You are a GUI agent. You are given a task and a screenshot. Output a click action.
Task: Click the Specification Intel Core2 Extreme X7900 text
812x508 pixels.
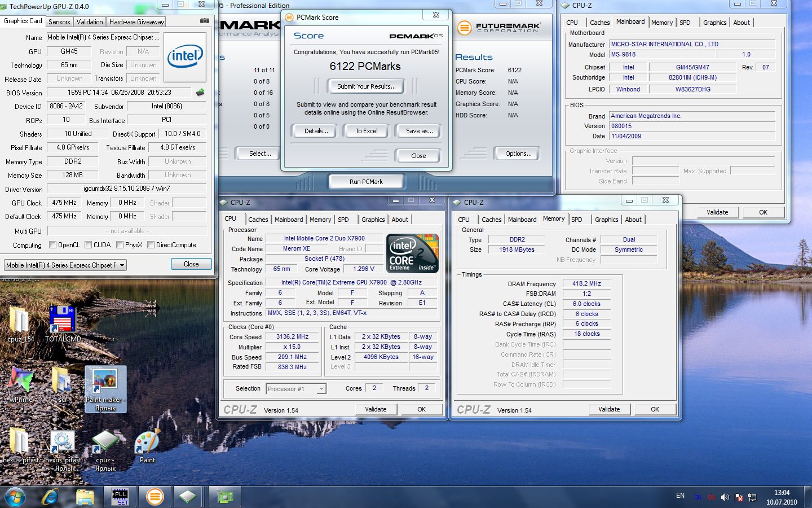pyautogui.click(x=351, y=282)
